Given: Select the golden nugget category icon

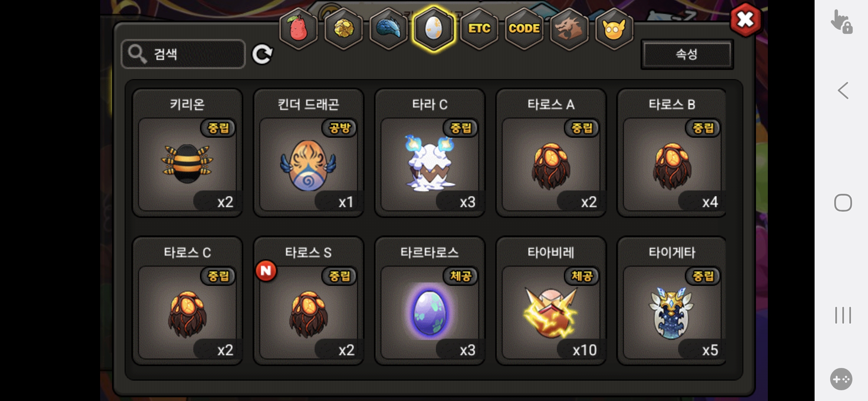Looking at the screenshot, I should [x=344, y=29].
